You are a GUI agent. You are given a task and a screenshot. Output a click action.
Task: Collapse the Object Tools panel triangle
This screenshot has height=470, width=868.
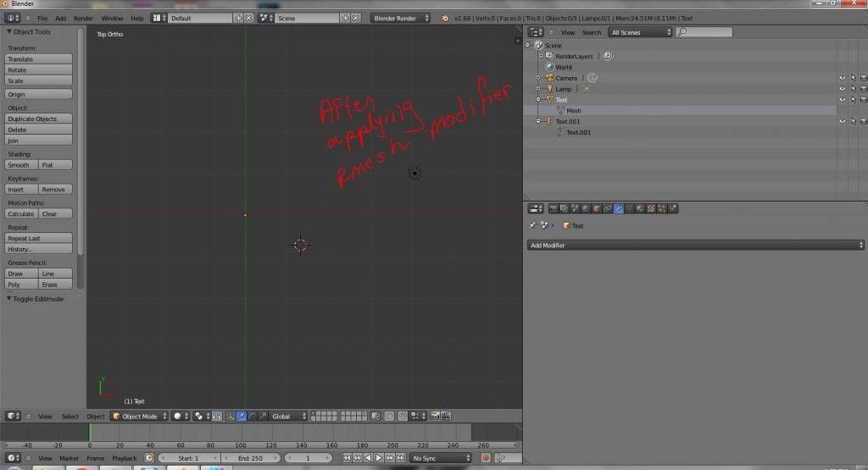pos(8,31)
